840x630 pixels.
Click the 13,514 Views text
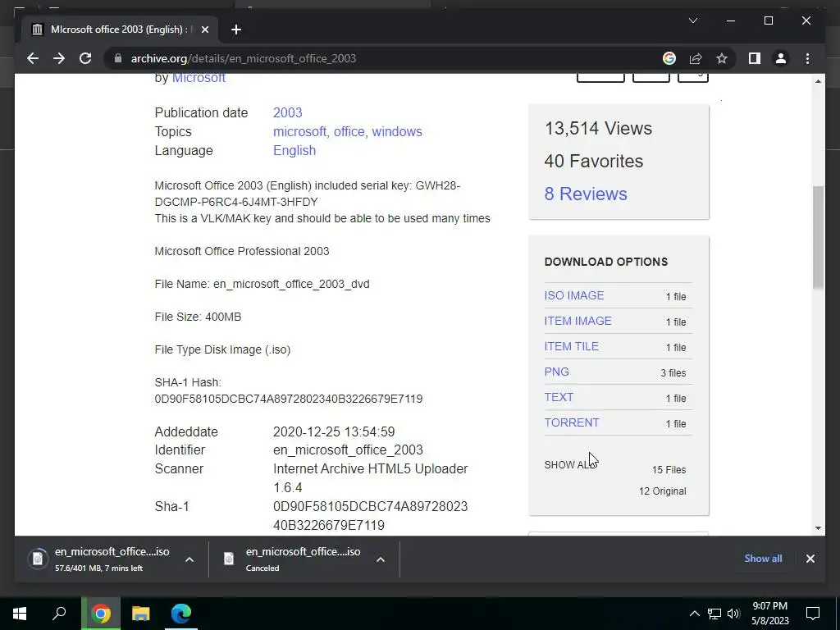(598, 129)
